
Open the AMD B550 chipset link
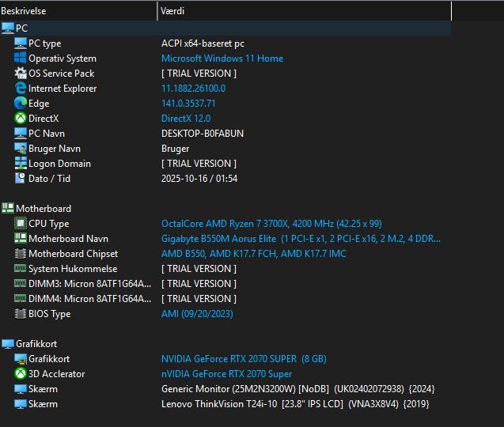click(x=254, y=254)
